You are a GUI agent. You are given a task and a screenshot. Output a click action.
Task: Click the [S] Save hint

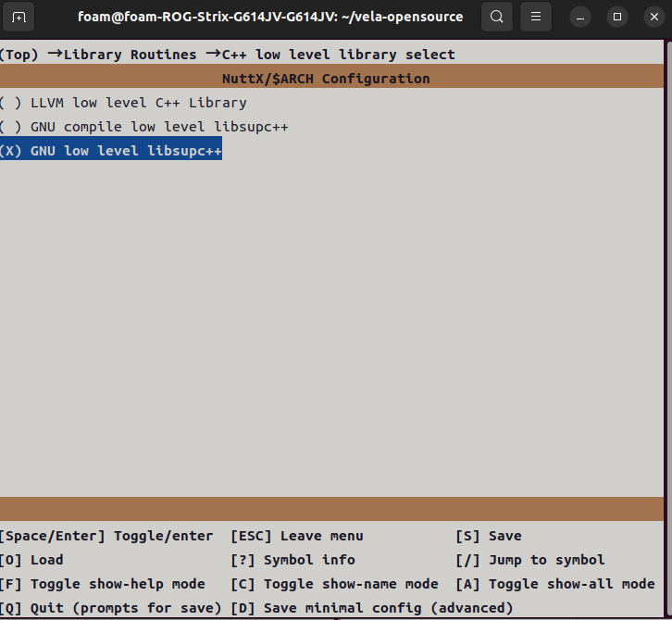click(x=489, y=536)
